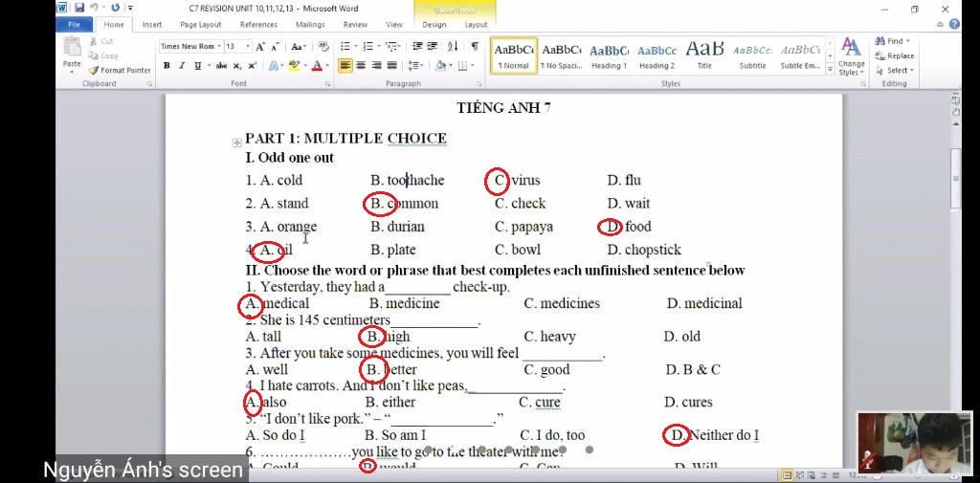Viewport: 980px width, 483px height.
Task: Open the Text Effects menu
Action: coord(275,66)
